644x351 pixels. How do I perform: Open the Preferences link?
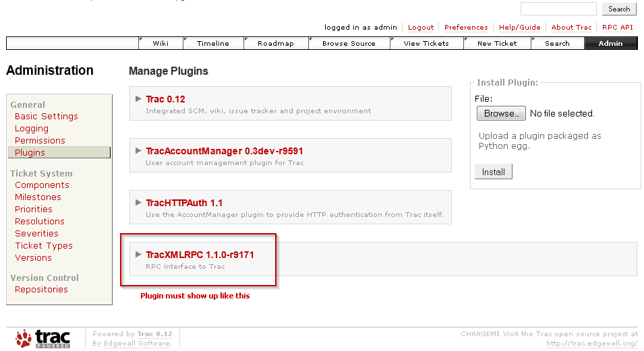click(466, 27)
